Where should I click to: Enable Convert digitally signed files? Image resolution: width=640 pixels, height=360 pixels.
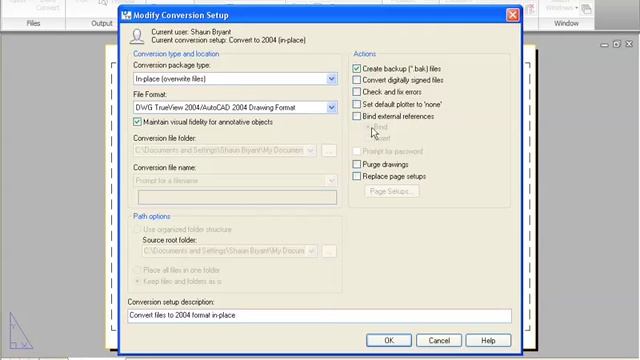(356, 80)
